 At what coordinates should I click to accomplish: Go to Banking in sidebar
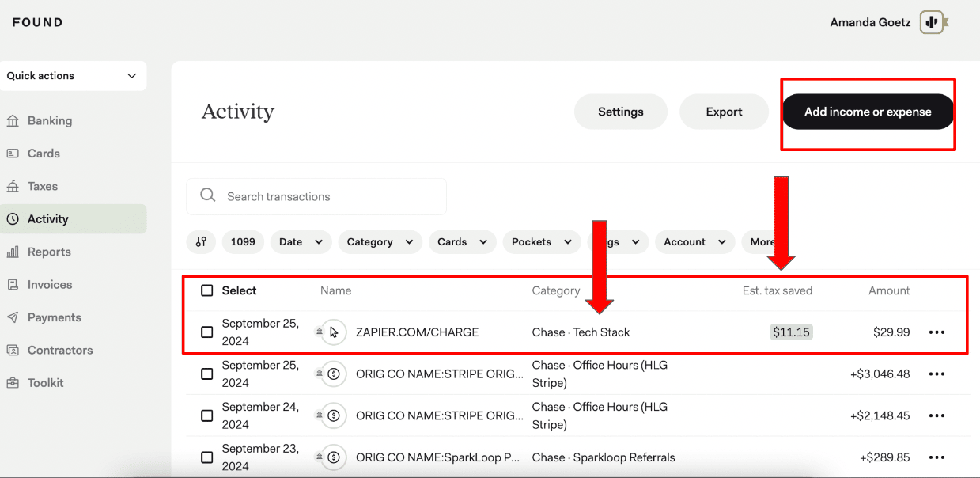pyautogui.click(x=50, y=121)
